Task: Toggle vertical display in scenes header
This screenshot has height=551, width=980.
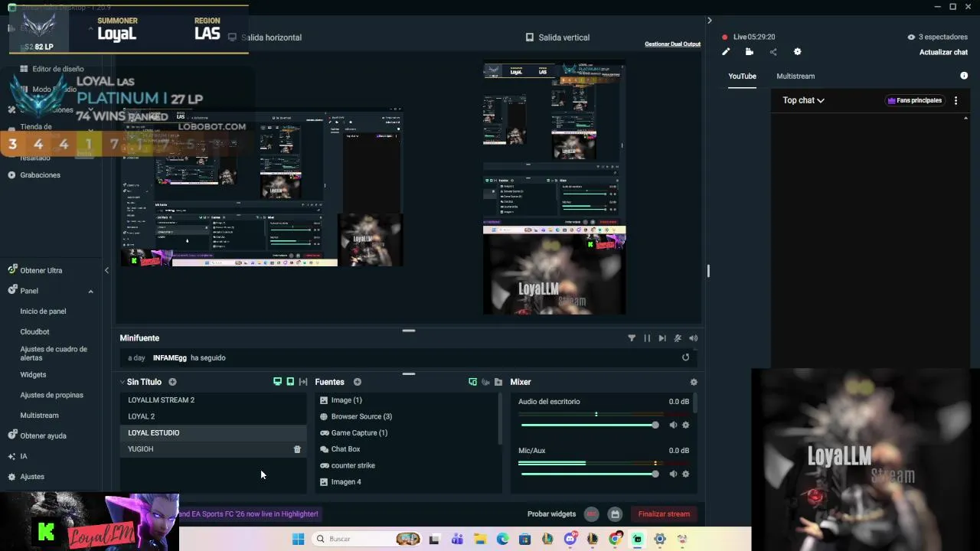Action: tap(290, 382)
